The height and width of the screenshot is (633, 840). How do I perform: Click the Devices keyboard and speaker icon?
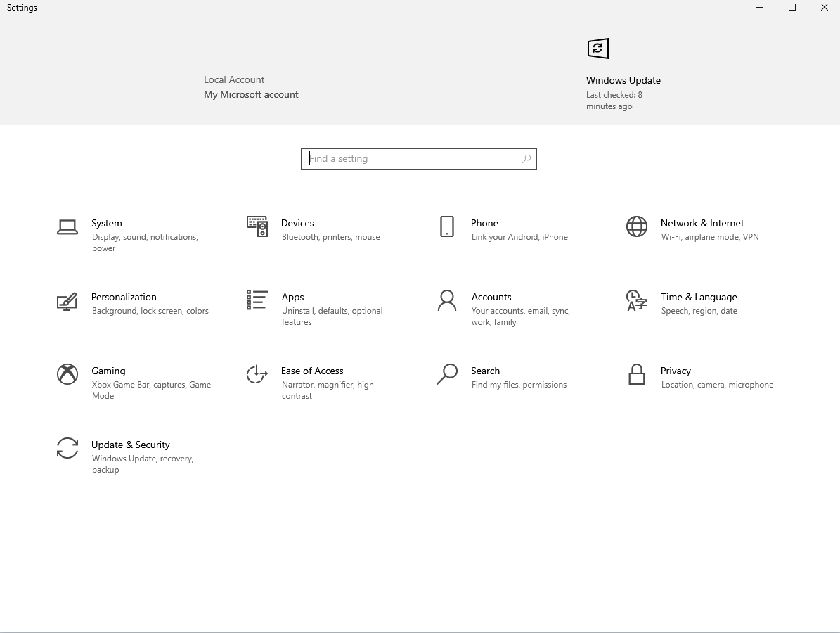[x=257, y=226]
